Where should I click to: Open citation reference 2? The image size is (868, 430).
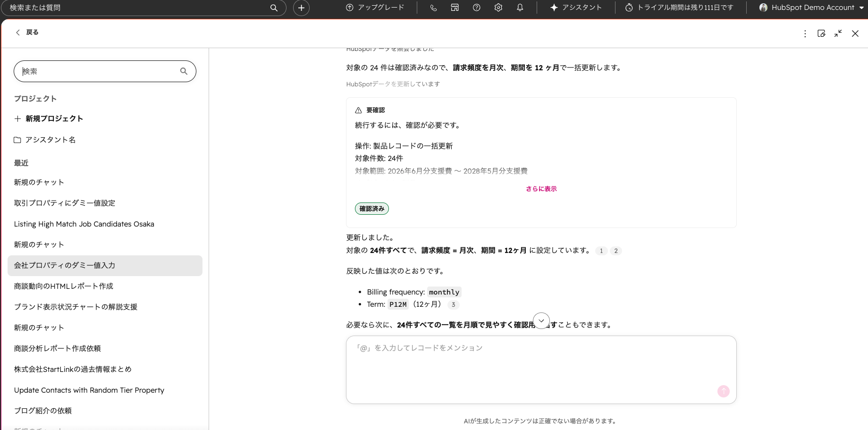tap(616, 251)
